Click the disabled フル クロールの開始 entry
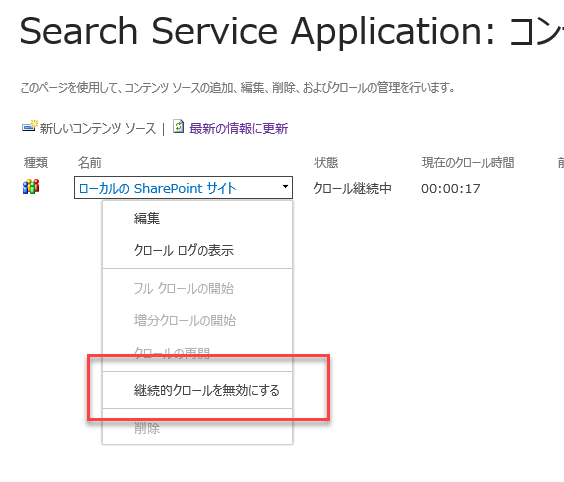564x482 pixels. [183, 288]
